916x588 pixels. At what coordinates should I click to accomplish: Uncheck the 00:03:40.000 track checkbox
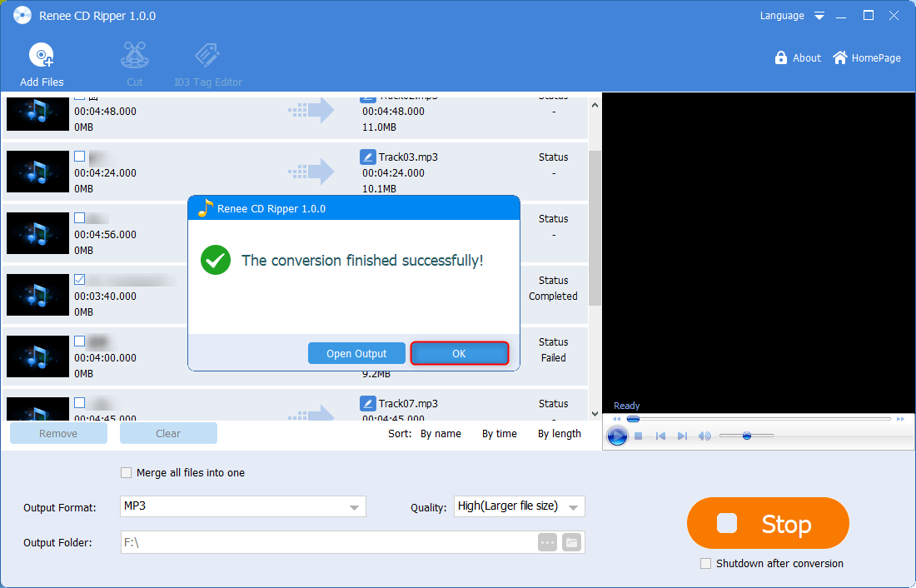click(x=79, y=279)
